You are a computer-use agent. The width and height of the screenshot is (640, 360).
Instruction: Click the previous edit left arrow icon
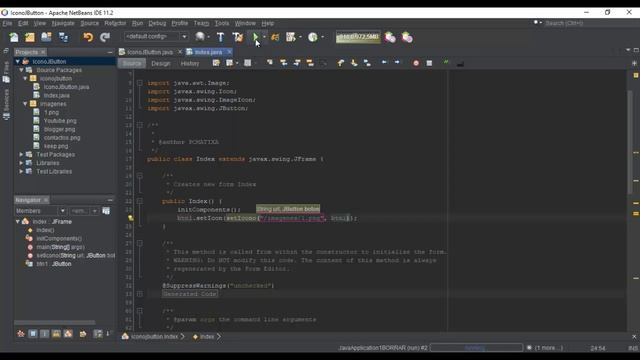click(384, 62)
